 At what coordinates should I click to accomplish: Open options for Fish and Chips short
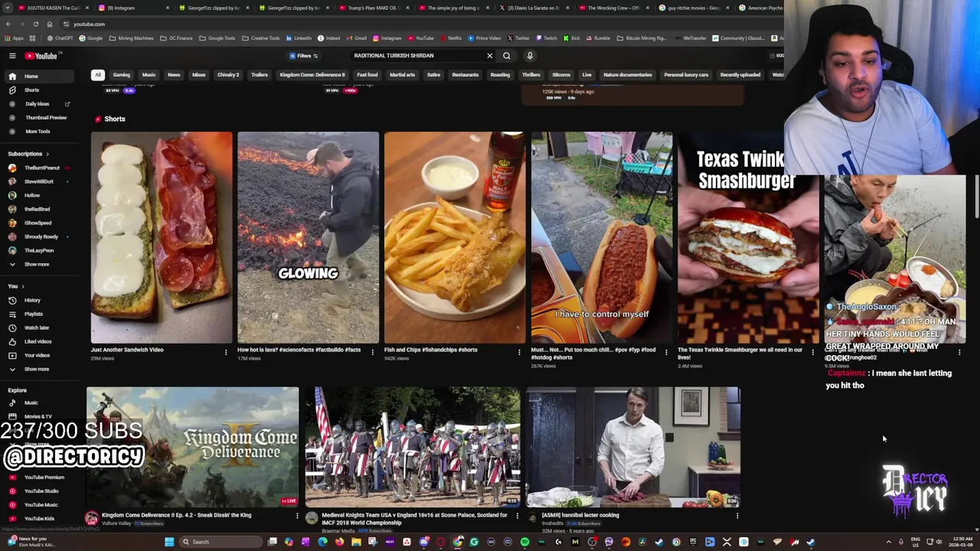click(x=519, y=352)
